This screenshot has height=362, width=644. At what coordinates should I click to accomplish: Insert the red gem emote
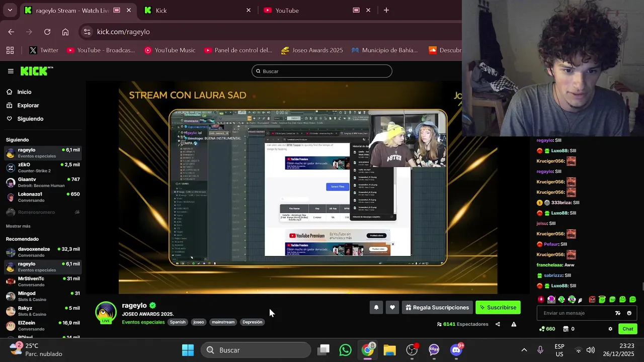coord(541,300)
